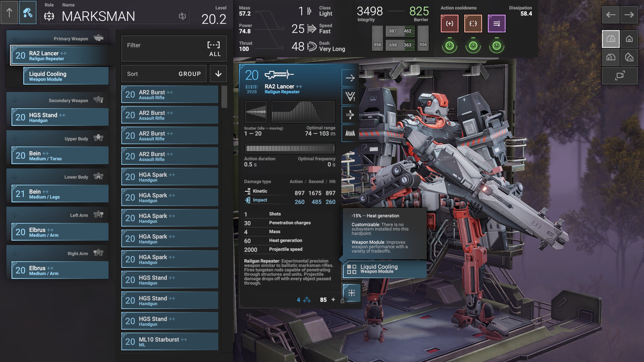Click the up arrow back button

[9, 13]
